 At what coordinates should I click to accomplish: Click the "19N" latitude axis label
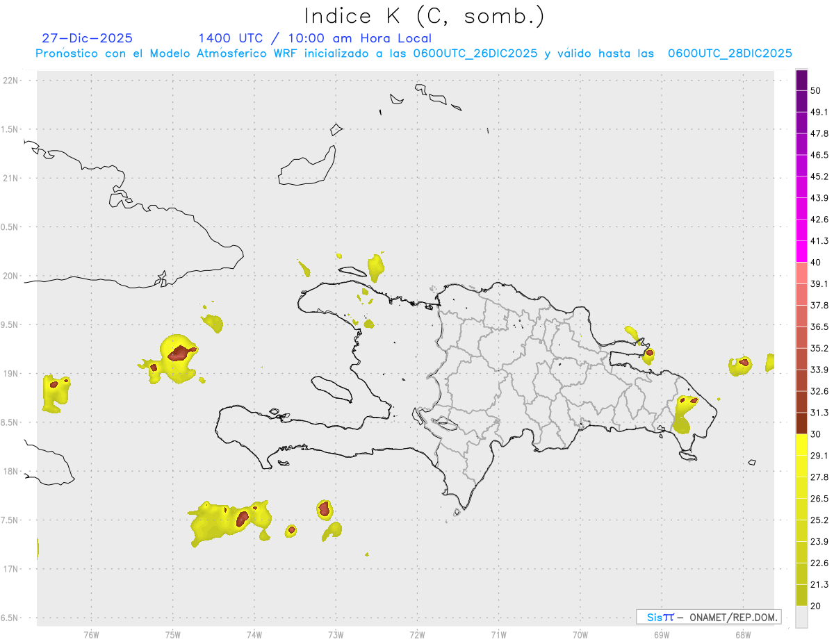coord(11,373)
